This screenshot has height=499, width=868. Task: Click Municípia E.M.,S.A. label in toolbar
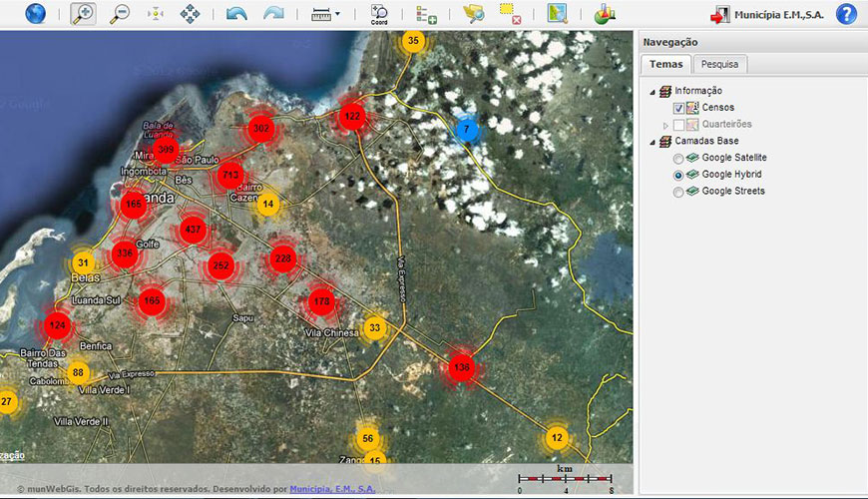(x=779, y=15)
